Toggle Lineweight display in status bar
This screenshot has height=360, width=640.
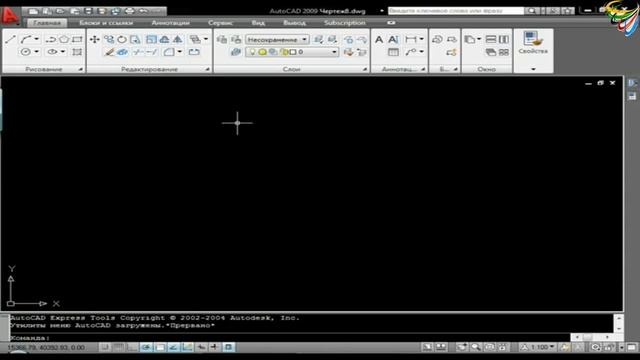click(x=215, y=347)
